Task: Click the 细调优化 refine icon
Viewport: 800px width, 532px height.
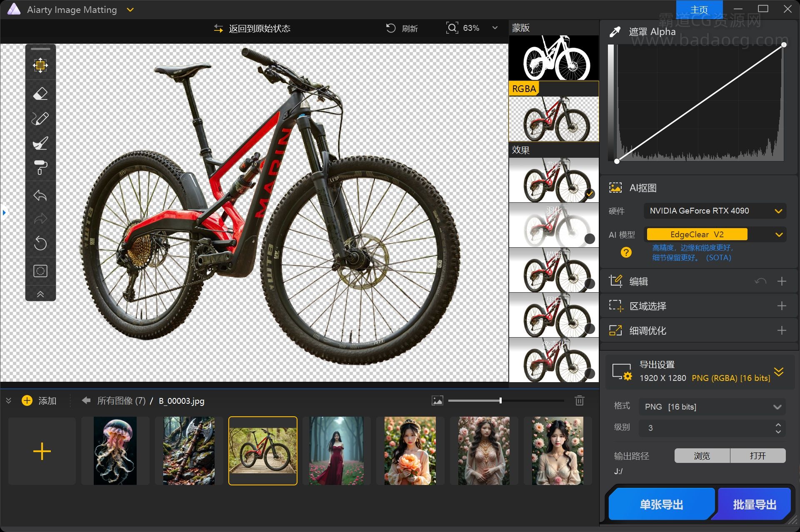Action: click(615, 331)
